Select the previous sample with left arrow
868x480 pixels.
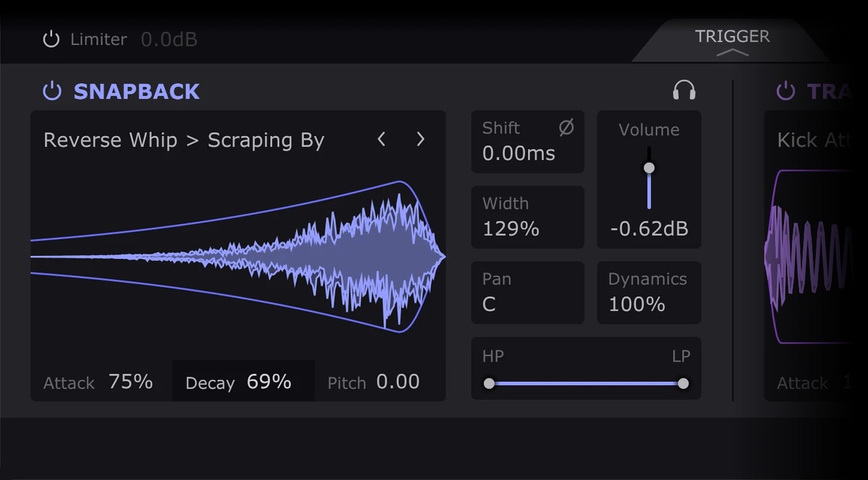[x=382, y=140]
